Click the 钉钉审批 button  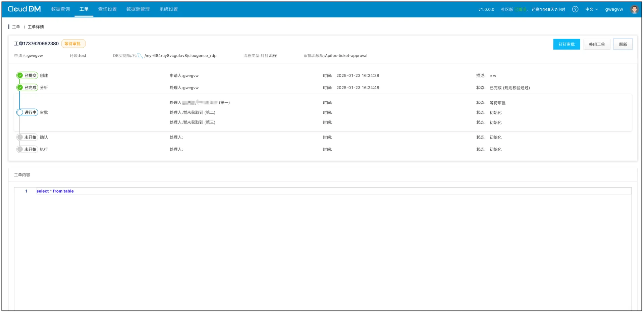click(x=567, y=44)
